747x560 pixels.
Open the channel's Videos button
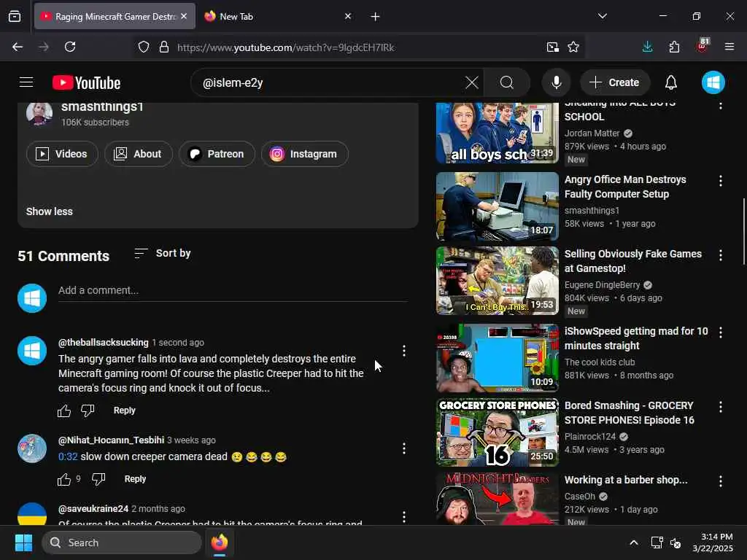62,154
